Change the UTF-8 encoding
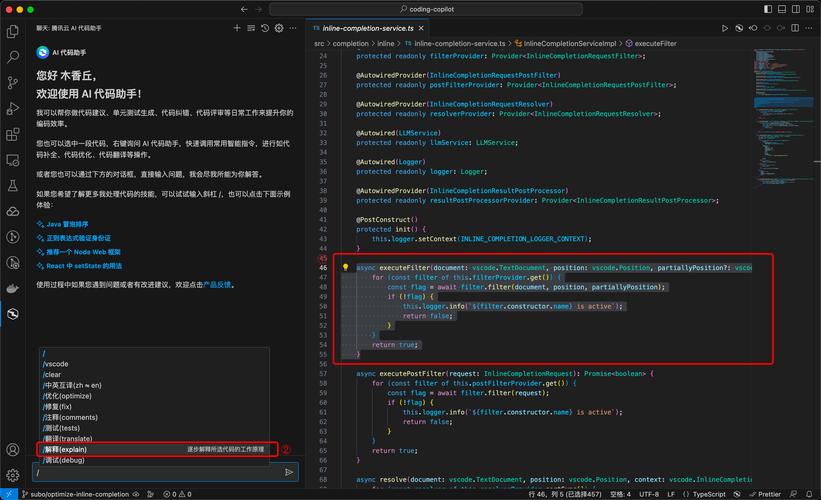 [649, 494]
